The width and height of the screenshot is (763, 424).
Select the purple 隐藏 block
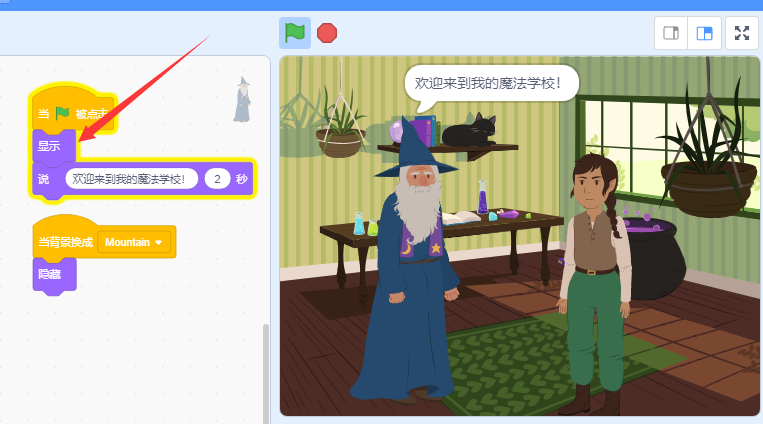point(50,274)
